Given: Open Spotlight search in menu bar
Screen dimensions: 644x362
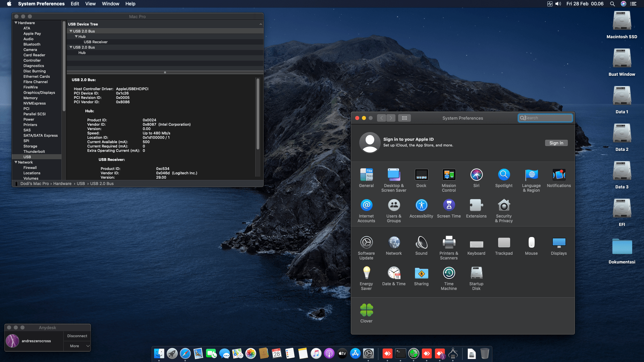Looking at the screenshot, I should pos(612,4).
